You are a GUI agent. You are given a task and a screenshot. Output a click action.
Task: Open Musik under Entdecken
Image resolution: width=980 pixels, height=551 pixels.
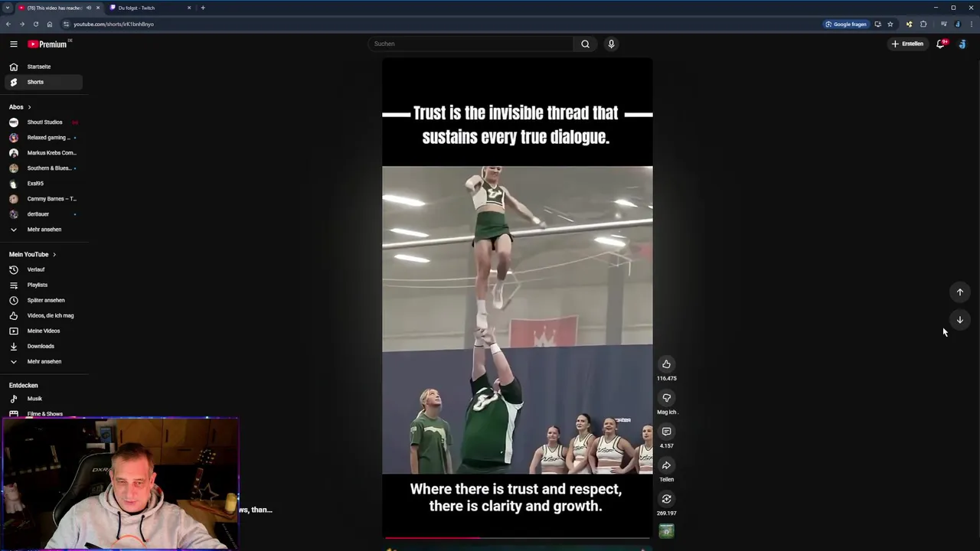tap(43, 399)
